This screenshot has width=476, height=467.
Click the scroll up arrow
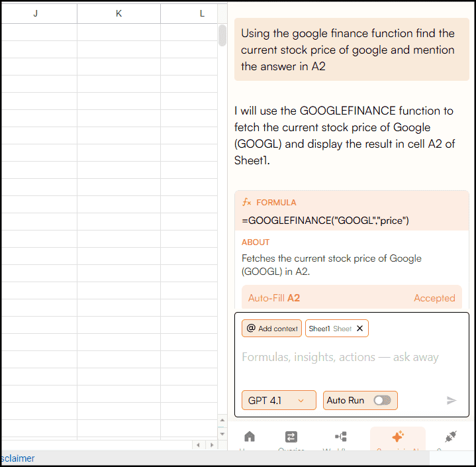click(222, 420)
